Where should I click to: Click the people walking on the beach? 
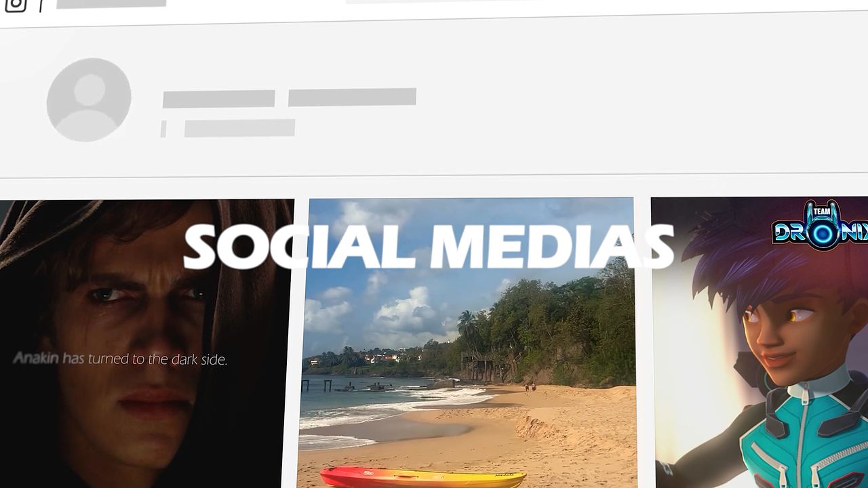pyautogui.click(x=529, y=387)
